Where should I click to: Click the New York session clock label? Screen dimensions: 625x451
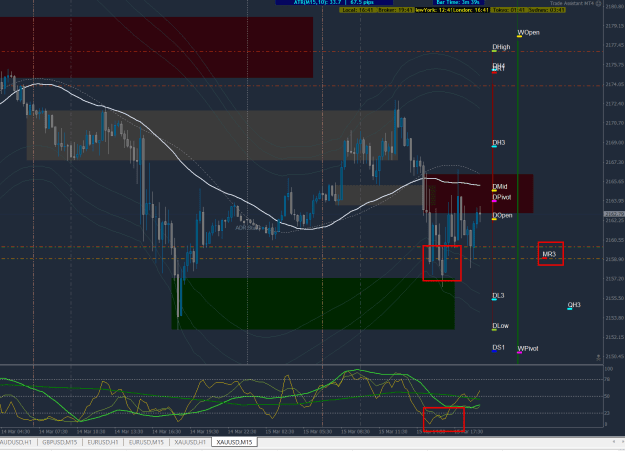click(x=434, y=10)
